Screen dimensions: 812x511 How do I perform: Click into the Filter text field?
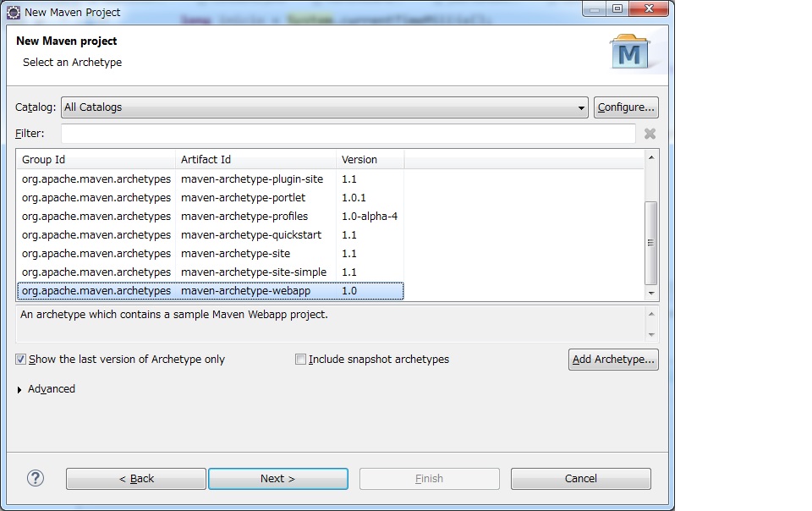(x=348, y=133)
